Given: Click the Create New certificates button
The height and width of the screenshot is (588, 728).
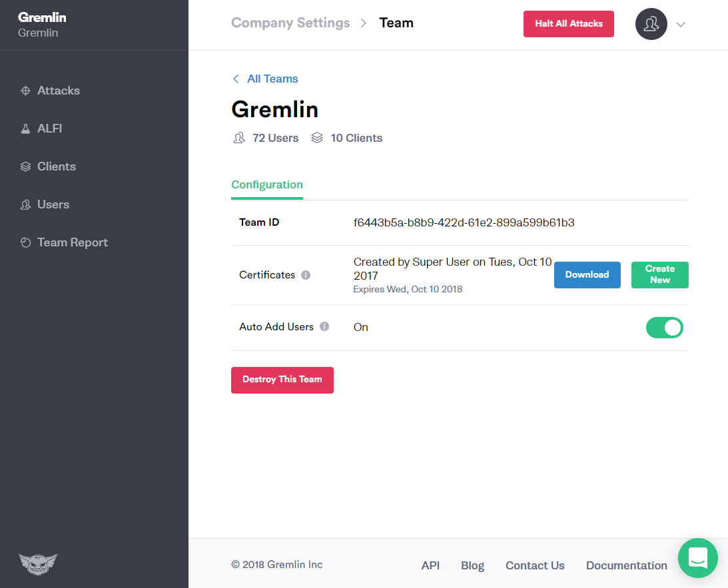Looking at the screenshot, I should (659, 275).
